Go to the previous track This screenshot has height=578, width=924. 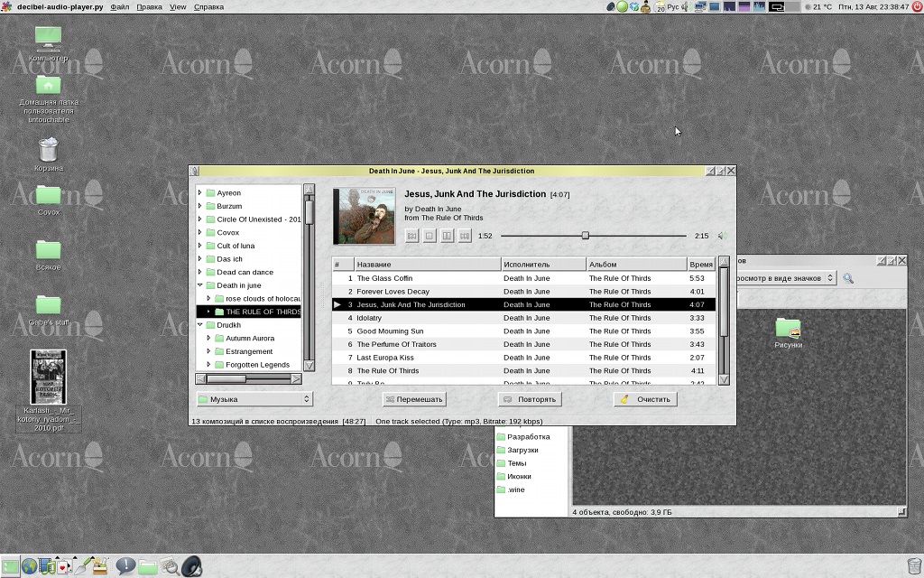[x=411, y=236]
